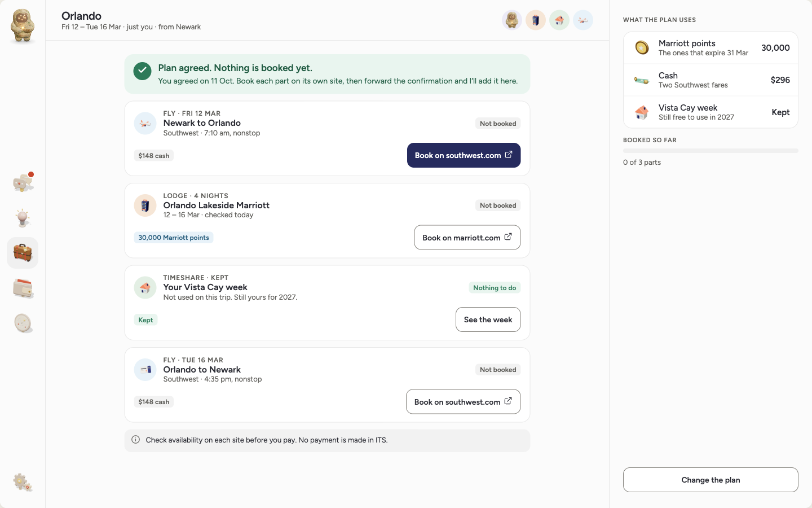
Task: Click the Orlando trip title
Action: [81, 16]
